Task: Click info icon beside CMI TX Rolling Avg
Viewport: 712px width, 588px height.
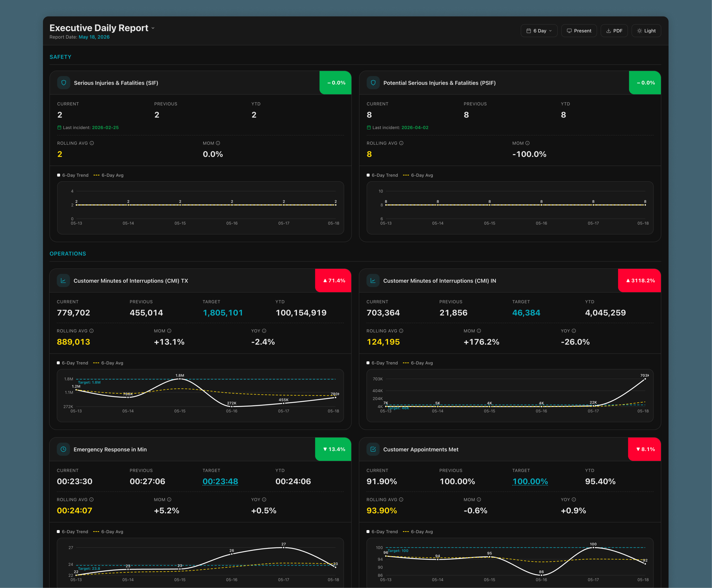Action: coord(92,331)
